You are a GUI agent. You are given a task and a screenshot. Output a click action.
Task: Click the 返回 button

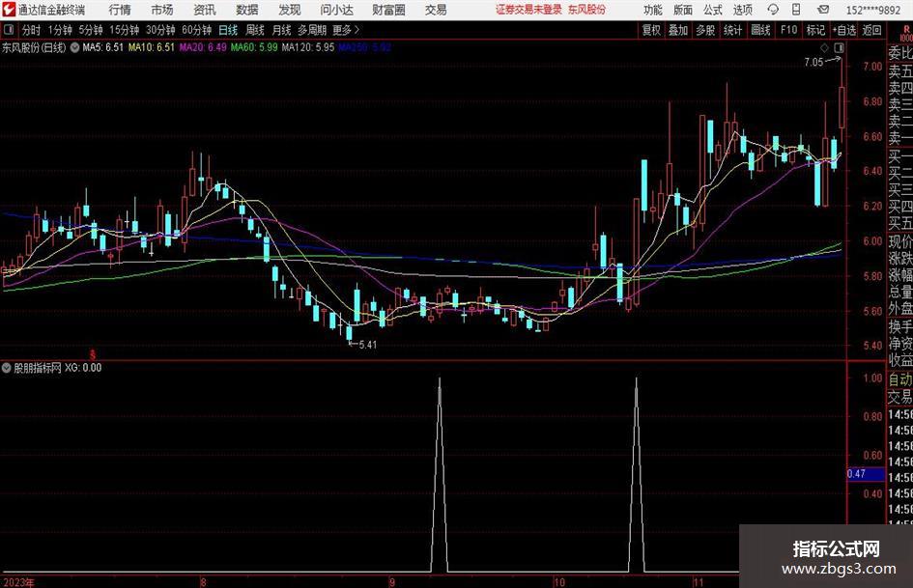click(871, 30)
